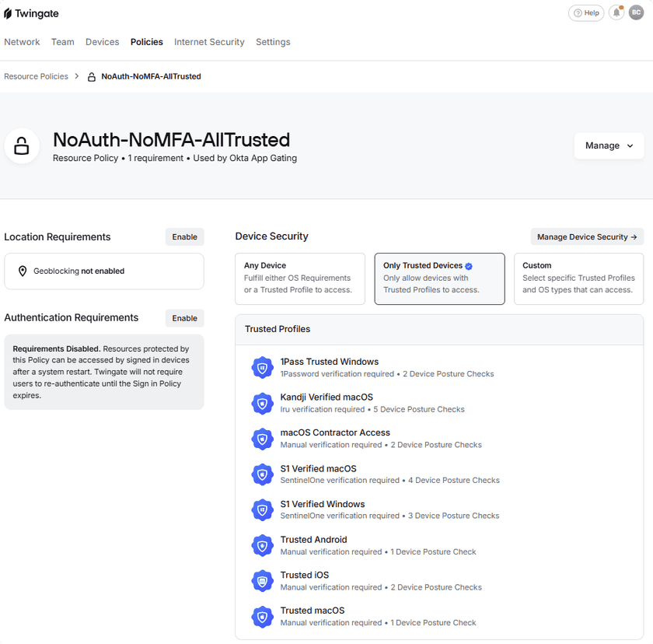Click '5 Device Posture Checks' text

tap(419, 409)
